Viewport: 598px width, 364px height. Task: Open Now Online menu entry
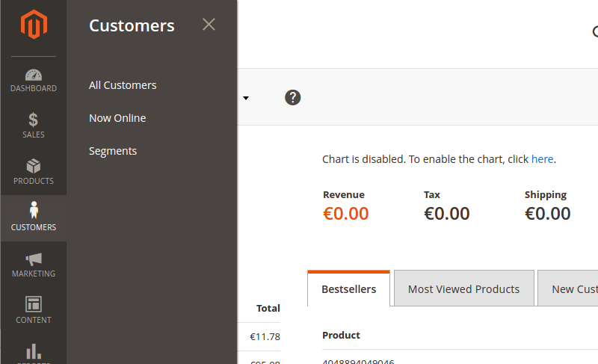[117, 118]
